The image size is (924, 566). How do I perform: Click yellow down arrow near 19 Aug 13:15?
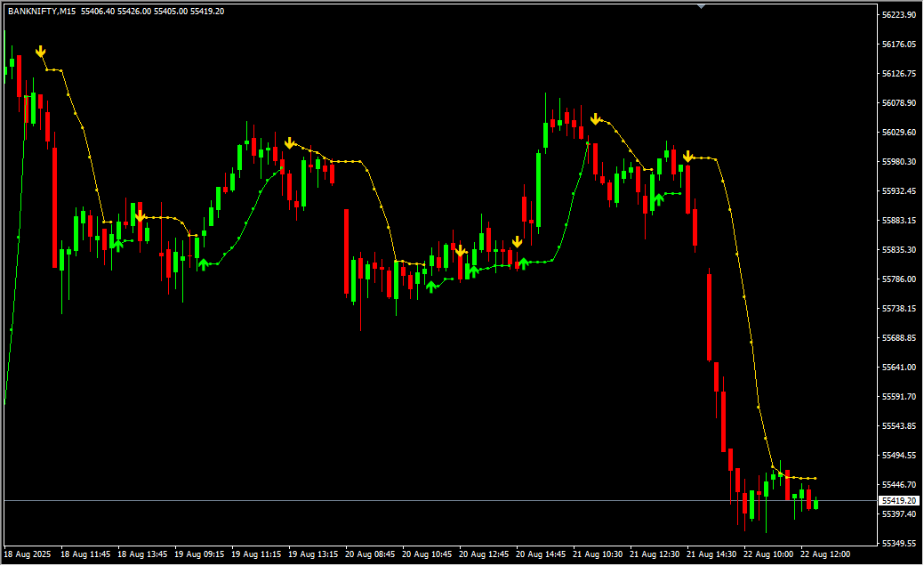click(289, 142)
